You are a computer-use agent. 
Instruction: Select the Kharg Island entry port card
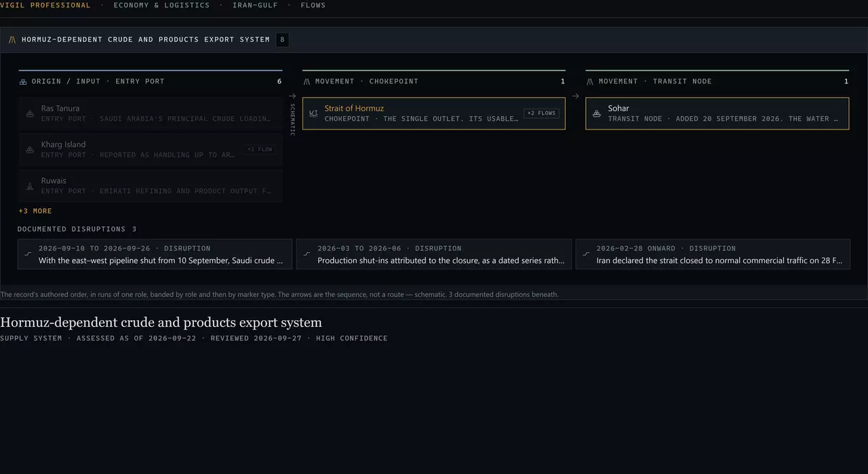click(x=151, y=149)
